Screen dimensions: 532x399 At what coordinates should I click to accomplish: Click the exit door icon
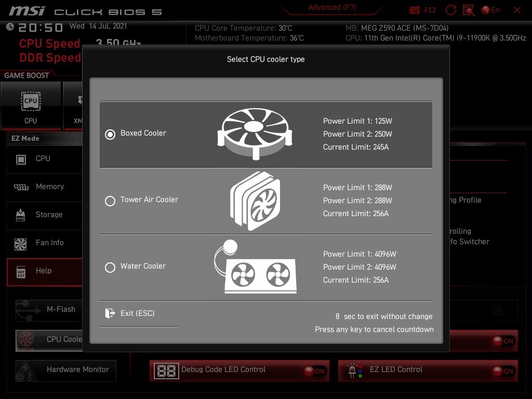[x=110, y=313]
